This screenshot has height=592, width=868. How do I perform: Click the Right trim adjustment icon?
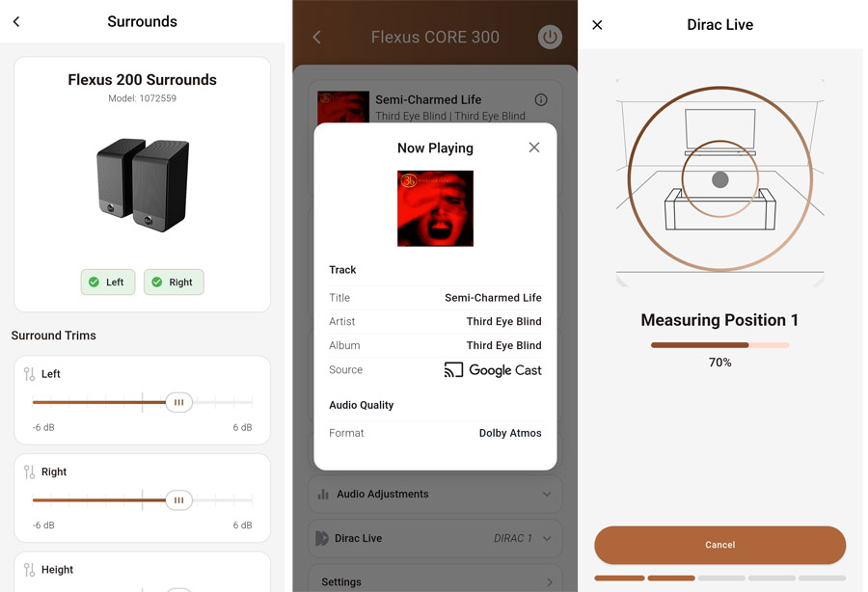pyautogui.click(x=29, y=471)
